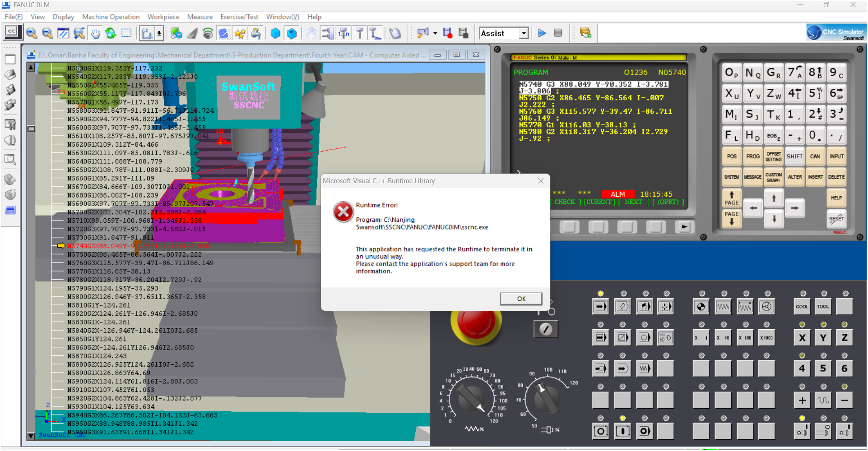868x451 pixels.
Task: Click the green rotate view icon
Action: point(111,33)
